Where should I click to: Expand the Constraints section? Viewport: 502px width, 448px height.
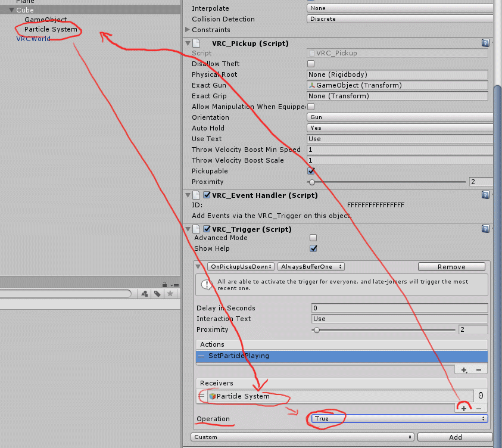[x=188, y=29]
